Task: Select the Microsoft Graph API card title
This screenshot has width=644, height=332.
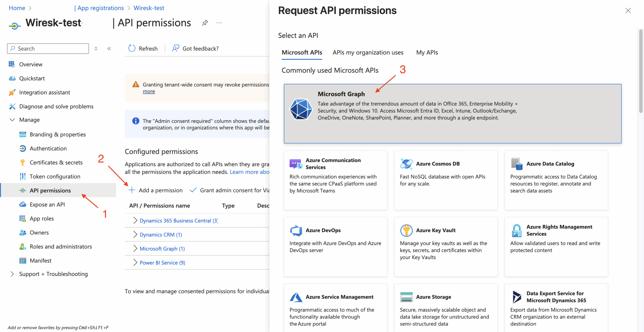Action: point(341,94)
